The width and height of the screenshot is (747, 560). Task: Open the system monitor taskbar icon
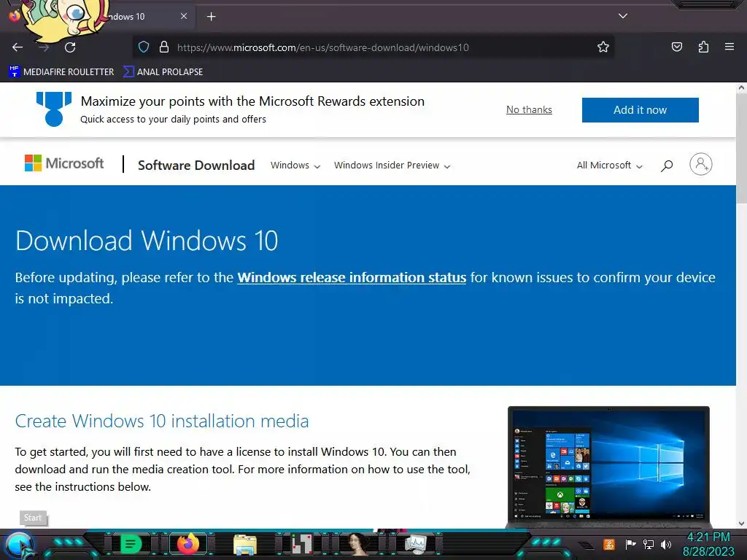[x=416, y=544]
